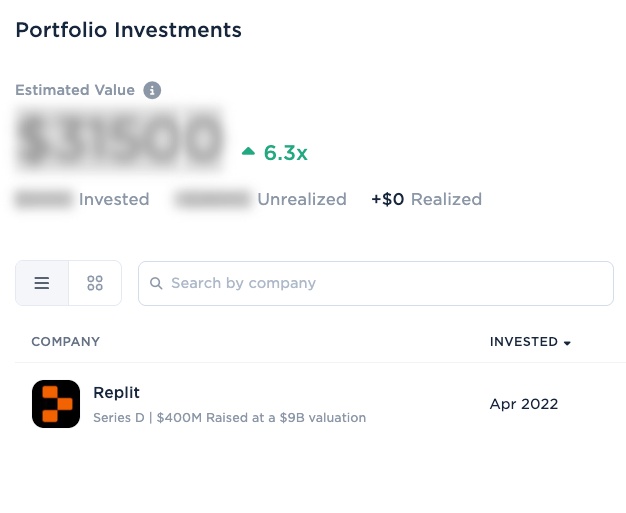
Task: Sort by the INVESTED column header
Action: point(523,342)
